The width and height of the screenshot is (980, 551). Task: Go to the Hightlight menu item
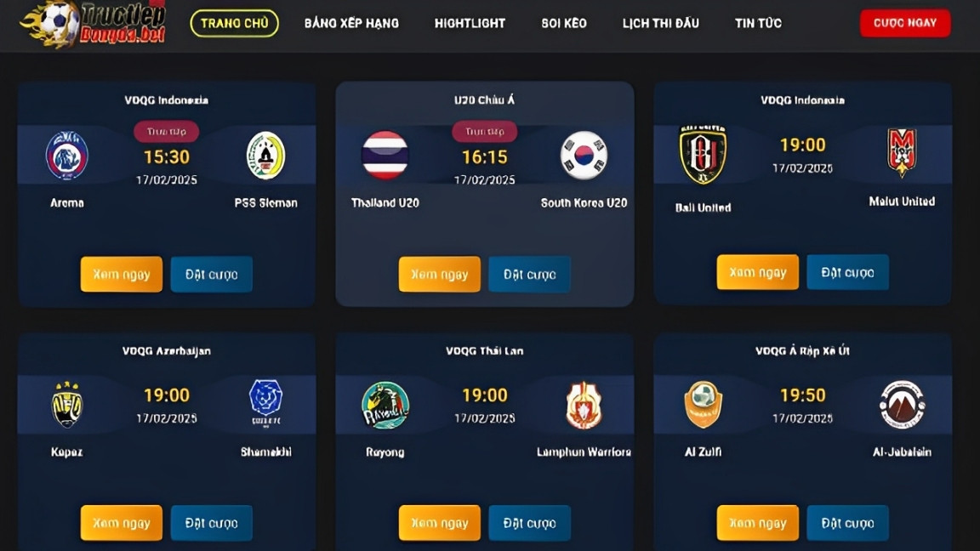pyautogui.click(x=470, y=23)
